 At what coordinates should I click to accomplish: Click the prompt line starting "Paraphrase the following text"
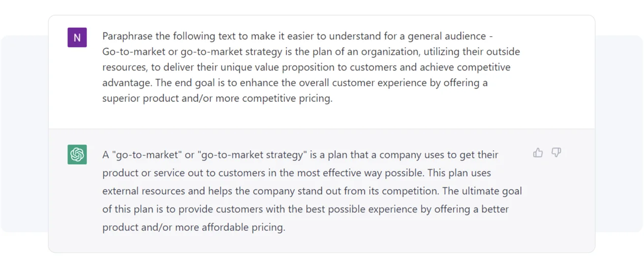297,36
